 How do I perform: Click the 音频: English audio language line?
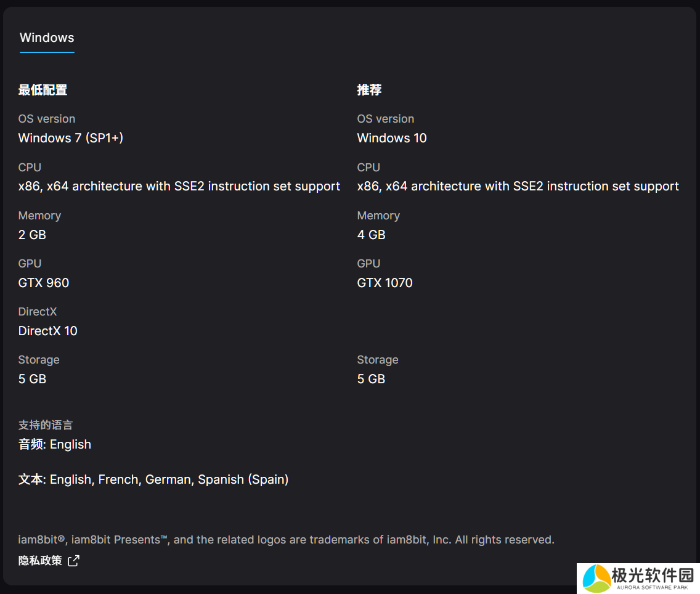click(55, 444)
